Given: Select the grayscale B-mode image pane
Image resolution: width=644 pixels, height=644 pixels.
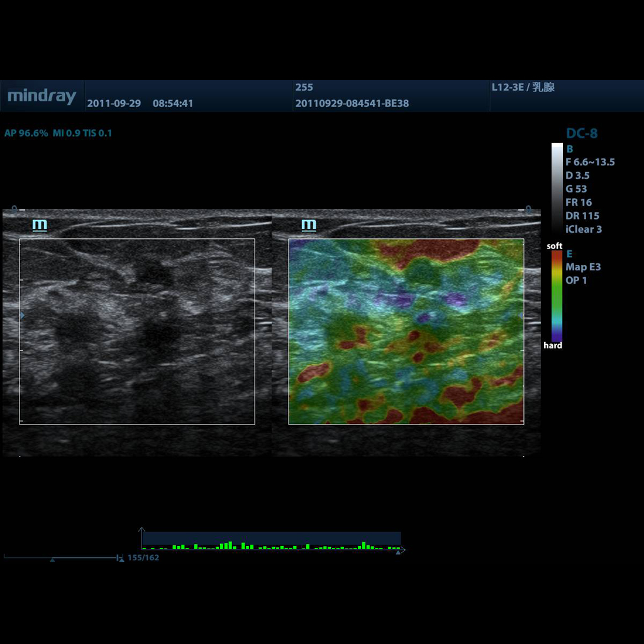Looking at the screenshot, I should click(135, 330).
